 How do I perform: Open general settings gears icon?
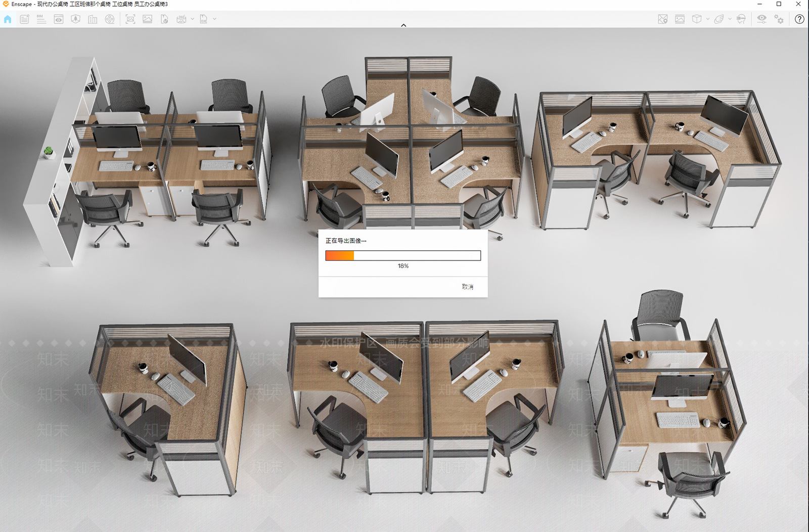coord(779,19)
